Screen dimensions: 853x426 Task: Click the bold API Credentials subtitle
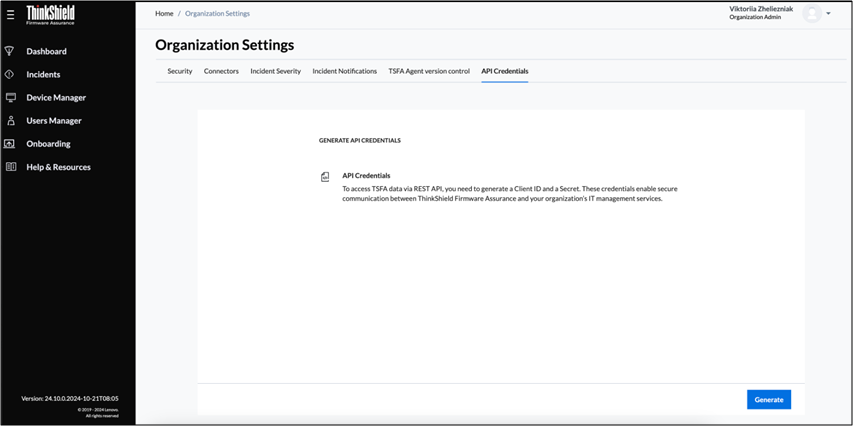point(366,175)
